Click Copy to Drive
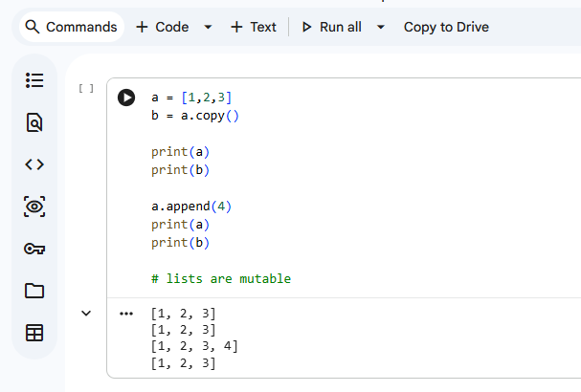The height and width of the screenshot is (392, 581). pyautogui.click(x=446, y=27)
